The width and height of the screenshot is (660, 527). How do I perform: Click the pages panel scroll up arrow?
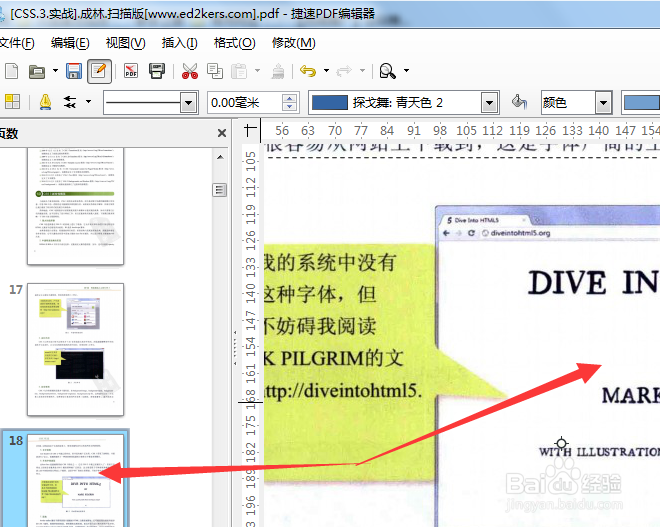pyautogui.click(x=220, y=157)
